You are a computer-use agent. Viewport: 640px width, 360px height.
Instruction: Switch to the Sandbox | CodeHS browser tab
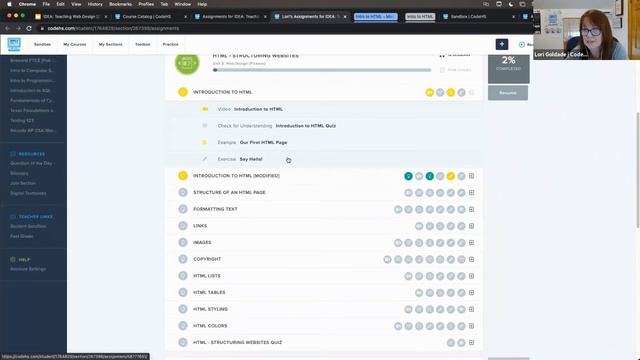tap(478, 17)
